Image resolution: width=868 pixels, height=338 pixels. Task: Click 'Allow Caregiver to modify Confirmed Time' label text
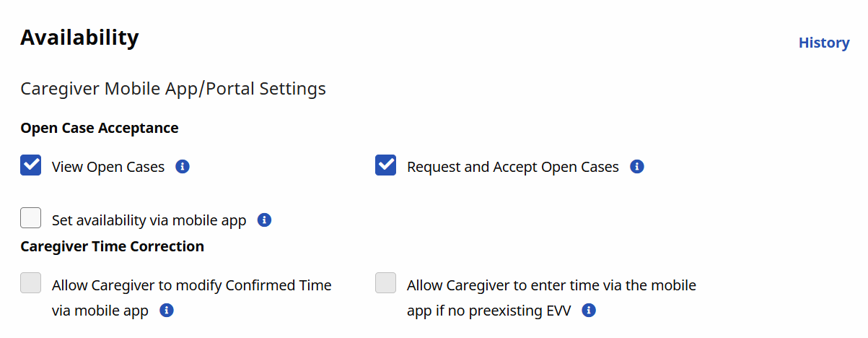pos(191,285)
